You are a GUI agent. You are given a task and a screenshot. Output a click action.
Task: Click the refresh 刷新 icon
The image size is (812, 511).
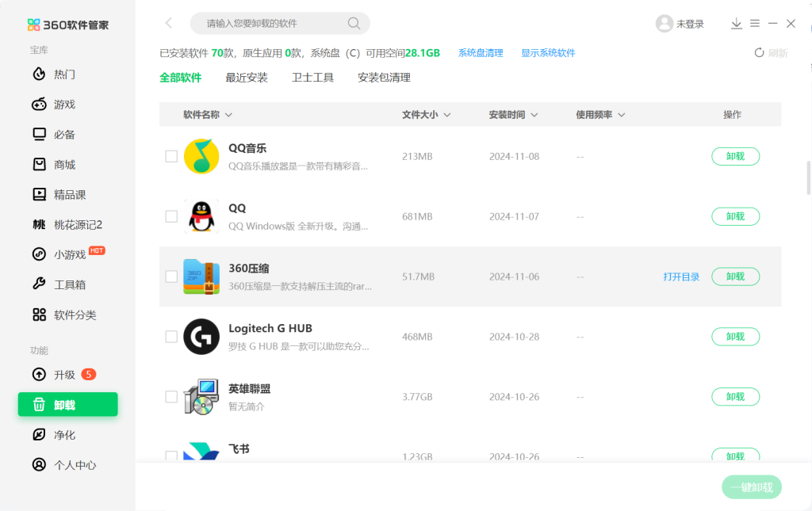(x=759, y=53)
